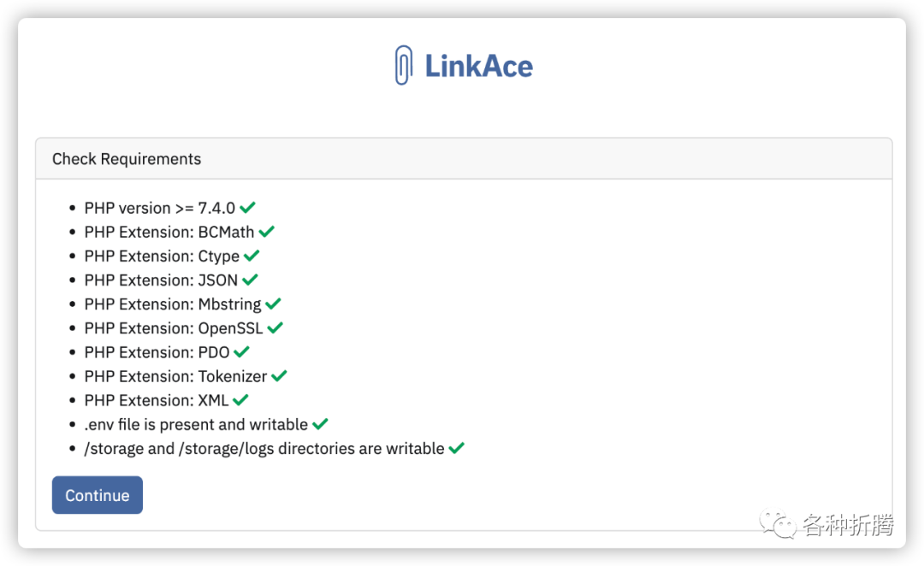Click the Check Requirements panel header
This screenshot has width=924, height=566.
pyautogui.click(x=127, y=159)
